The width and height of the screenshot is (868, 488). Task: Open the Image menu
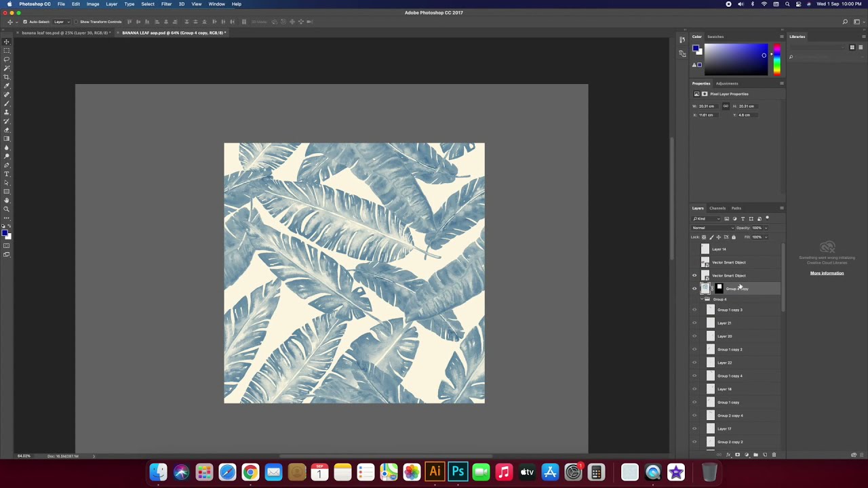pyautogui.click(x=93, y=4)
